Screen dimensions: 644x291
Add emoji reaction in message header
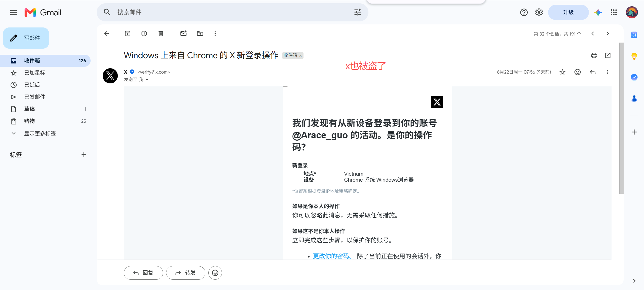coord(577,72)
